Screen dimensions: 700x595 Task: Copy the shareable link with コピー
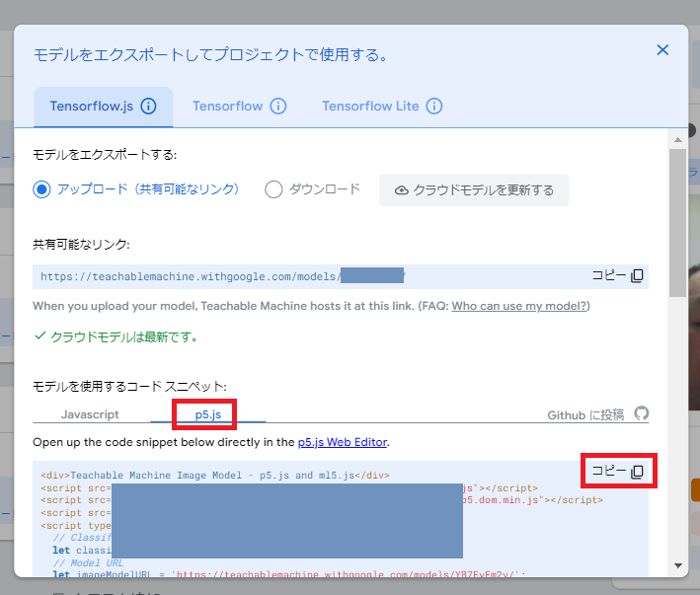(x=617, y=275)
